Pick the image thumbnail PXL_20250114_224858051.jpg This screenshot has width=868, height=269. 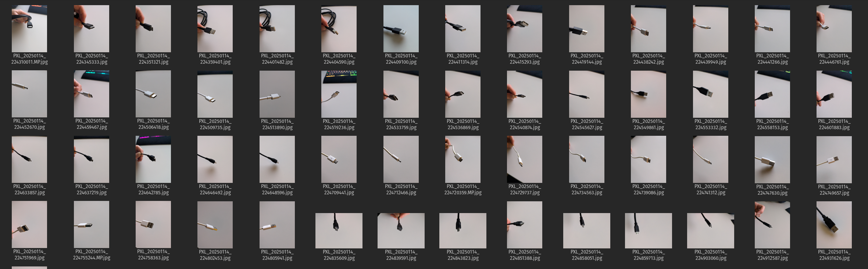click(x=587, y=231)
